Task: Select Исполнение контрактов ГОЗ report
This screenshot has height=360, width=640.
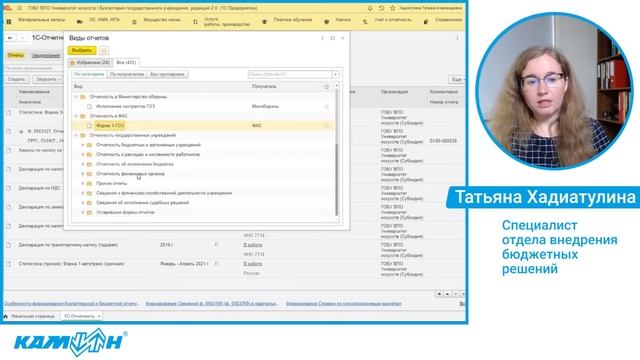Action: coord(125,106)
